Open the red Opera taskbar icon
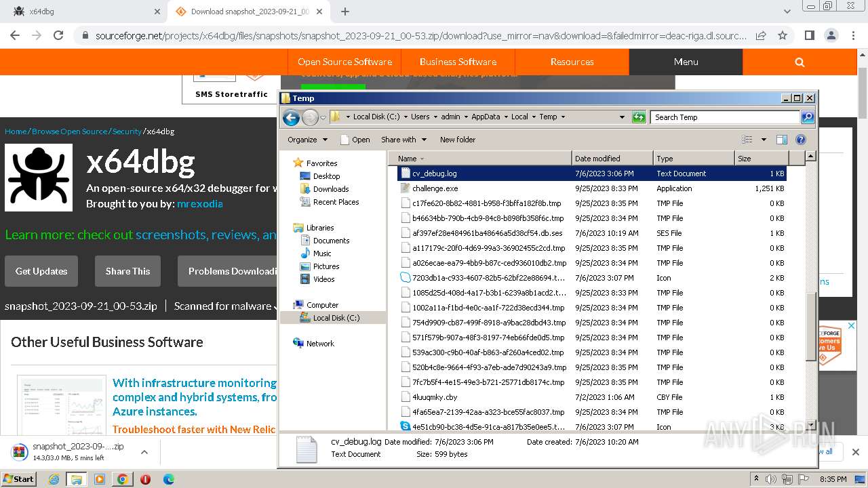The width and height of the screenshot is (868, 488). (x=145, y=479)
